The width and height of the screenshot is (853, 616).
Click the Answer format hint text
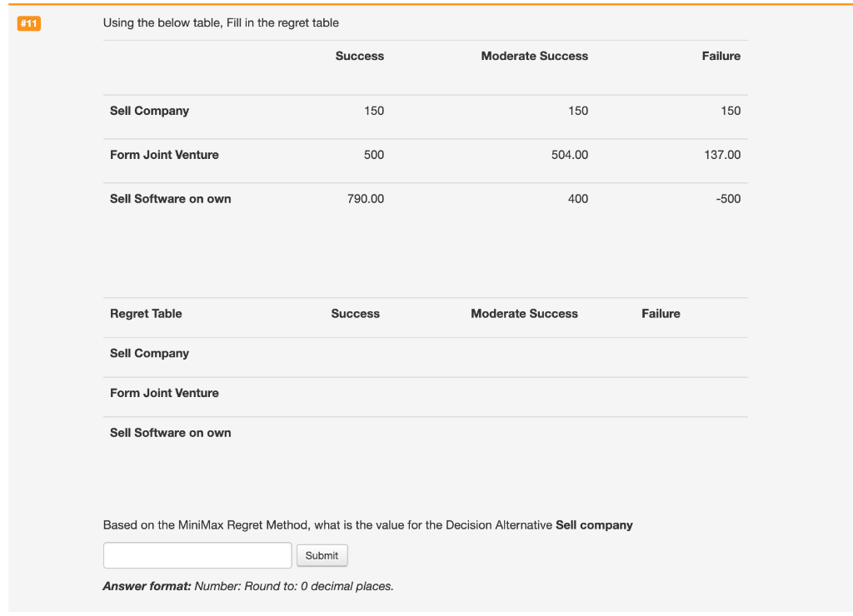coord(248,586)
